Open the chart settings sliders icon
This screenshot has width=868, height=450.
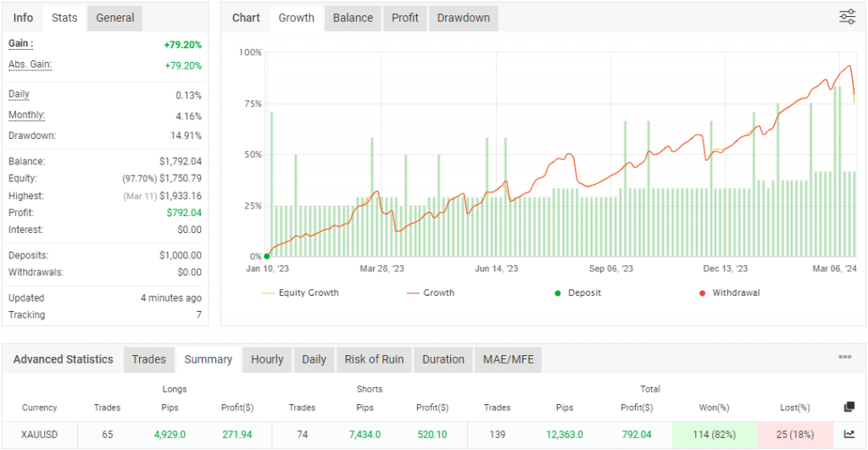(847, 17)
